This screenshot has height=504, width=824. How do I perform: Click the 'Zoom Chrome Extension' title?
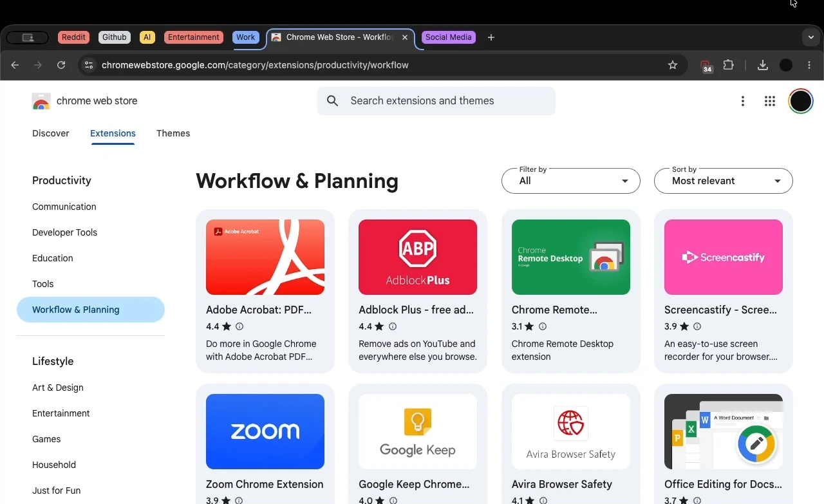coord(265,484)
